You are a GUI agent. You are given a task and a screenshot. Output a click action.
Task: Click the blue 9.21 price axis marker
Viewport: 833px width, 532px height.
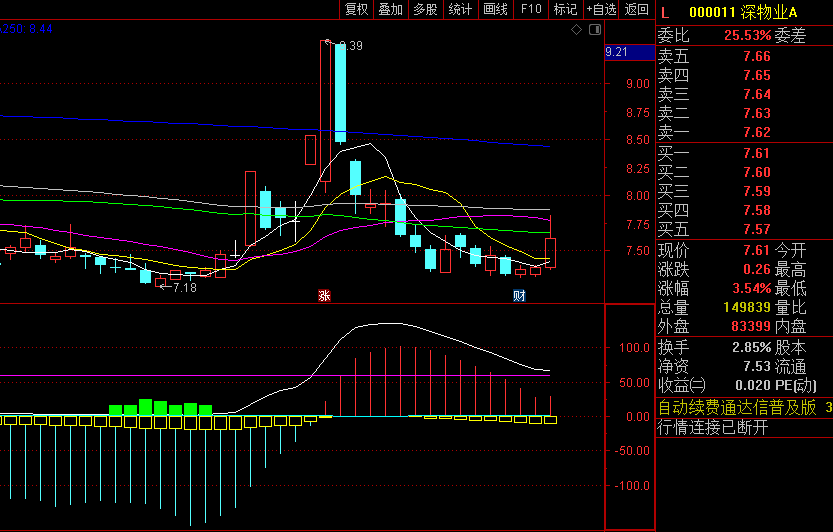coord(617,52)
